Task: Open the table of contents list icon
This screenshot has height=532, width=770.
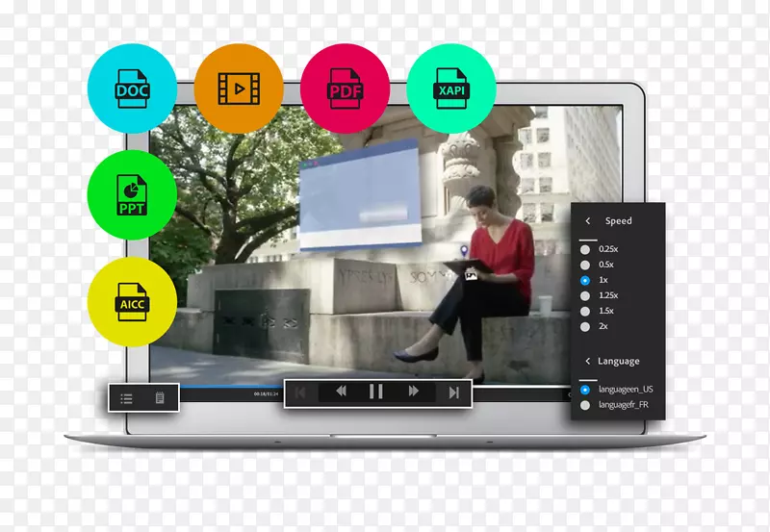Action: [126, 398]
